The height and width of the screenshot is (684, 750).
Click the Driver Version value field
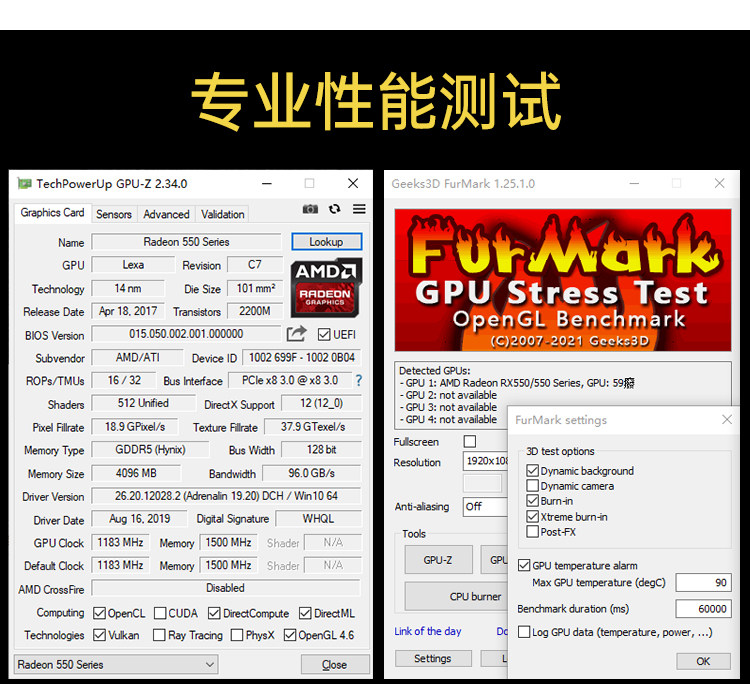tap(226, 496)
